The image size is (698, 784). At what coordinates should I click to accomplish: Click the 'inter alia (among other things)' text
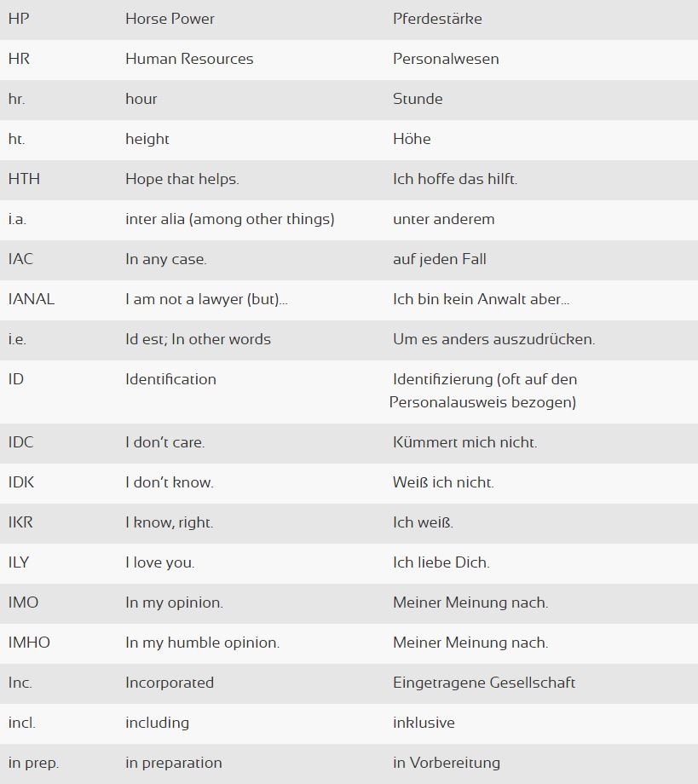tap(229, 219)
